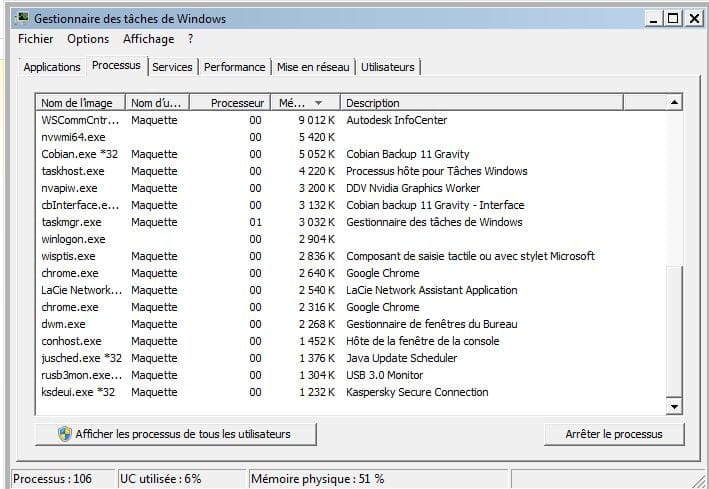709x489 pixels.
Task: Click Autodesk InfoCenter description
Action: (x=397, y=120)
